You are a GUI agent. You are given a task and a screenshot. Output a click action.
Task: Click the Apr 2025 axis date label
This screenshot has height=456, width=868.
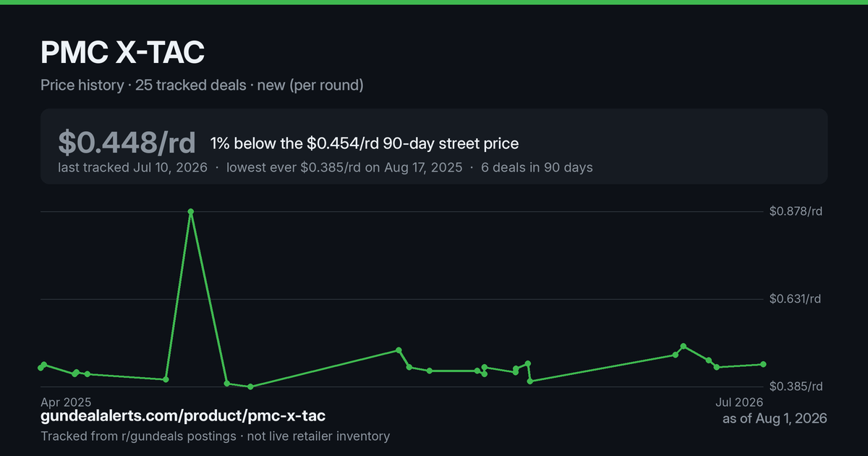click(66, 401)
